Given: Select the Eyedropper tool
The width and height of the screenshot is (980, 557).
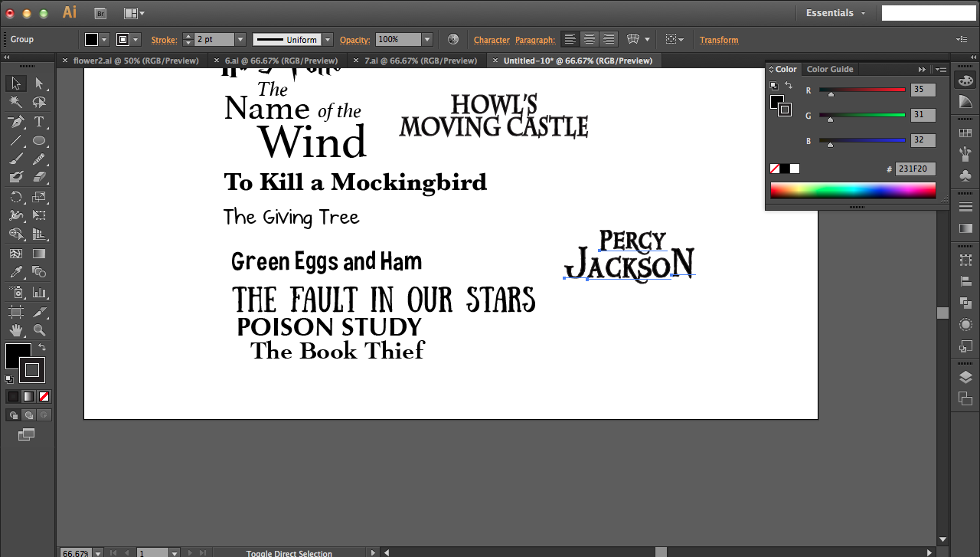Looking at the screenshot, I should [16, 272].
